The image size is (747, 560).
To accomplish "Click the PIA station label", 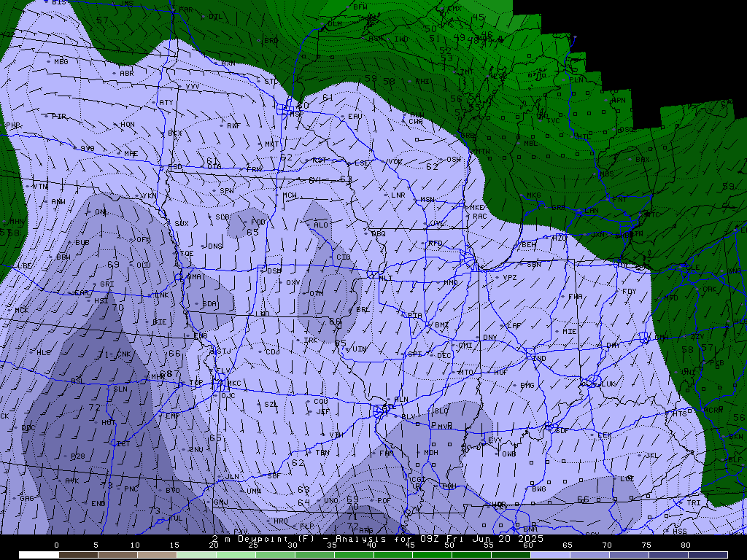I will tap(415, 315).
